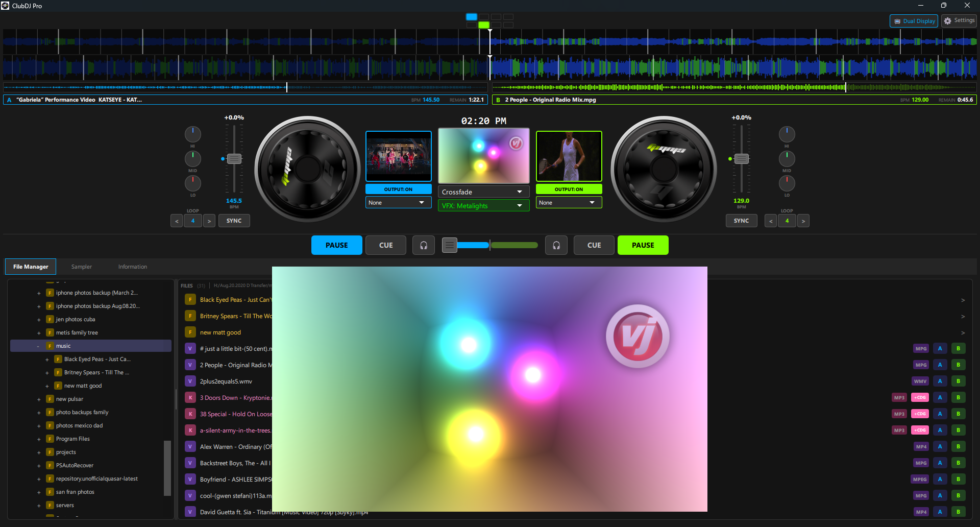This screenshot has height=527, width=980.
Task: Open the Crossfade transition dropdown
Action: (483, 191)
